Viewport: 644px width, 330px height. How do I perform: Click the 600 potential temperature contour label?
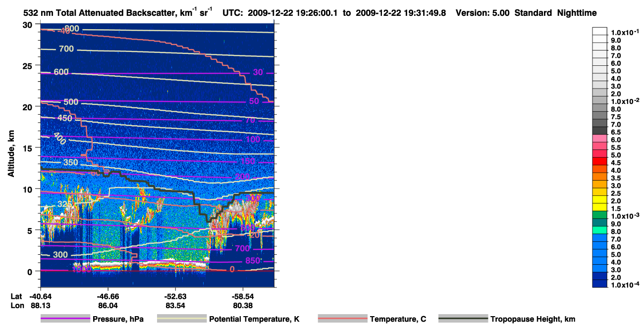[61, 72]
